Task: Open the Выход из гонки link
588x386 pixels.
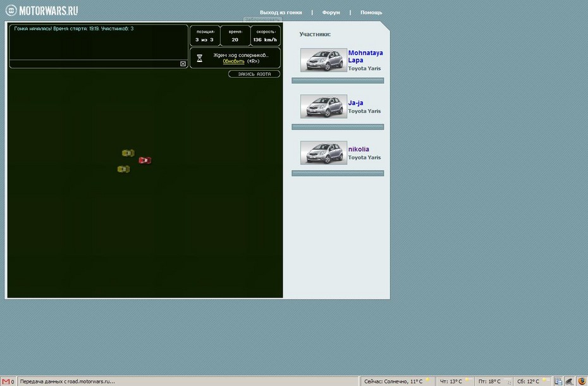Action: point(281,13)
